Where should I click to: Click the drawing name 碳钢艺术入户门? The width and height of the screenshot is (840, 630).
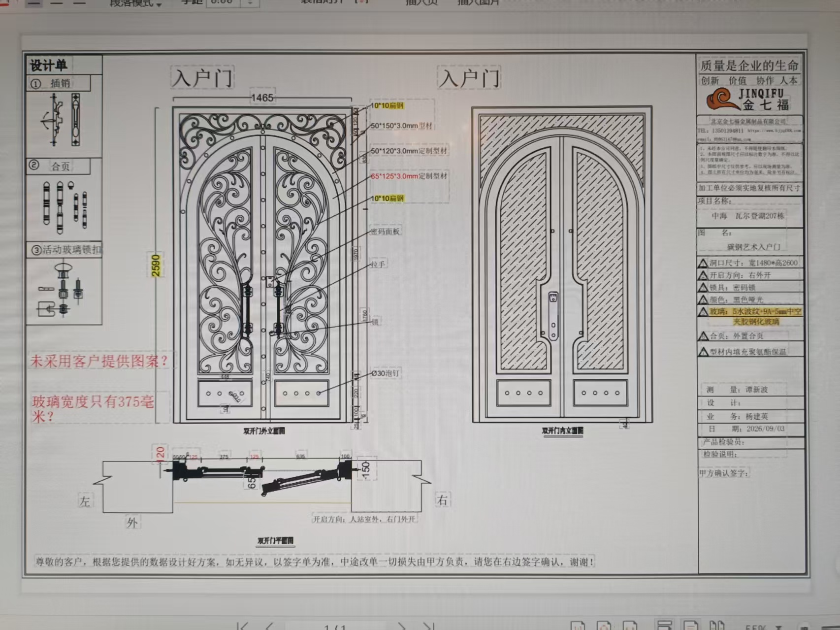753,247
